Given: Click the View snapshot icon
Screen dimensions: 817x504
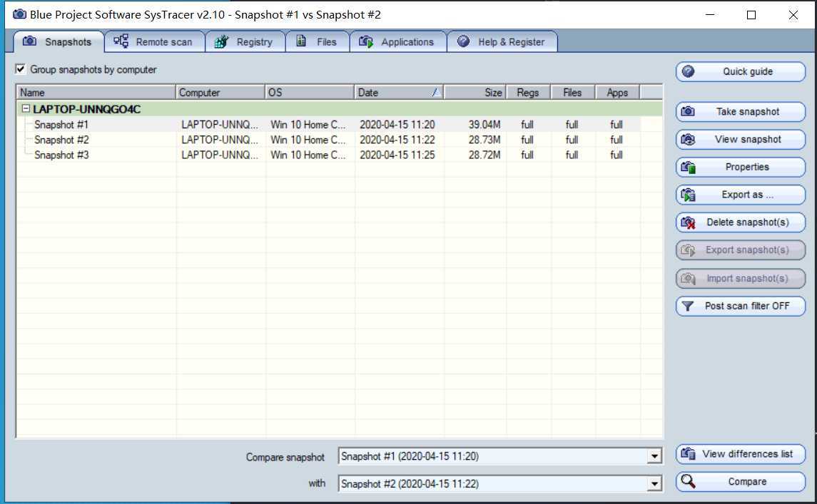Looking at the screenshot, I should pos(688,139).
